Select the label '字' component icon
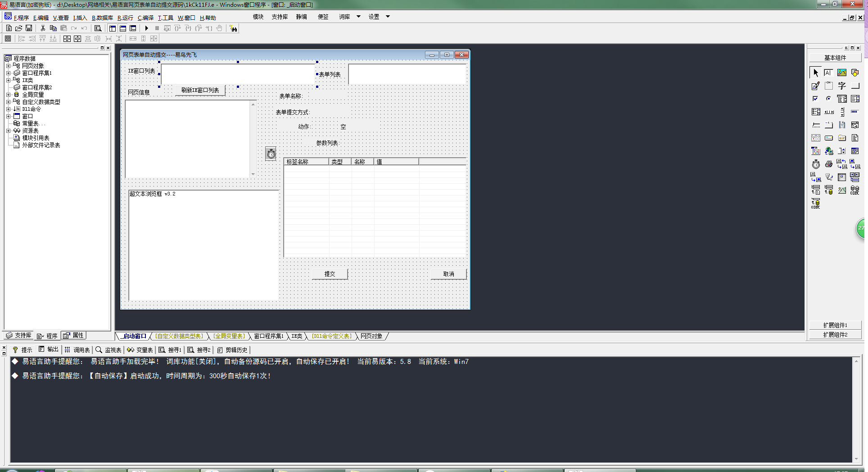This screenshot has height=472, width=868. coord(841,86)
